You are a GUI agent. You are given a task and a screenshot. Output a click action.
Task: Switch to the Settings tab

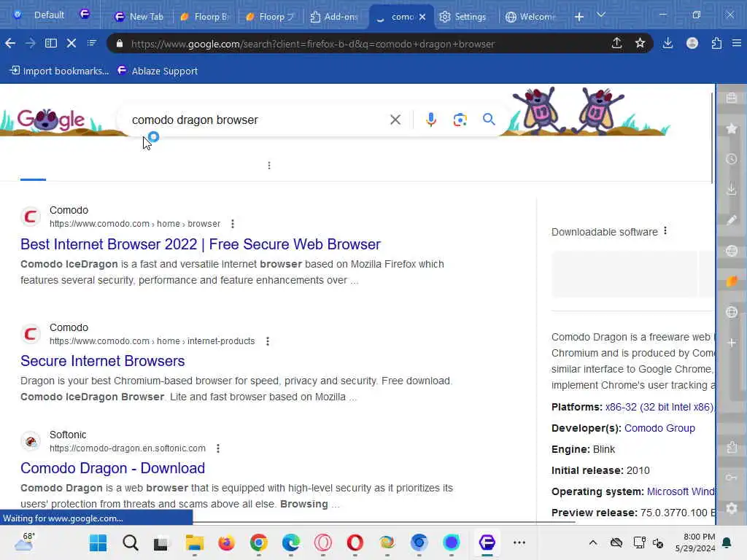(x=463, y=17)
